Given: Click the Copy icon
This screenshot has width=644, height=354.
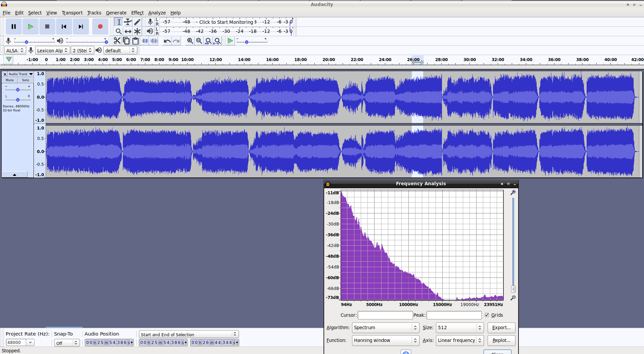Looking at the screenshot, I should click(x=127, y=41).
